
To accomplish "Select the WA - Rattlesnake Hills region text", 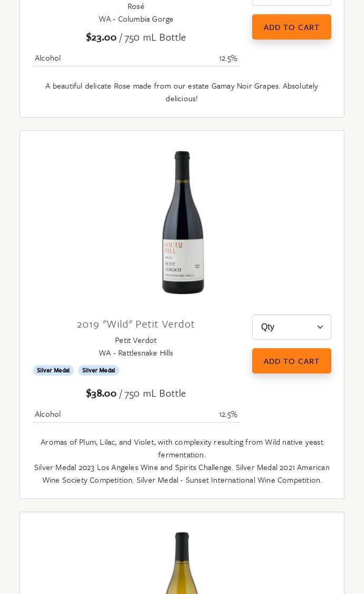I will point(136,353).
